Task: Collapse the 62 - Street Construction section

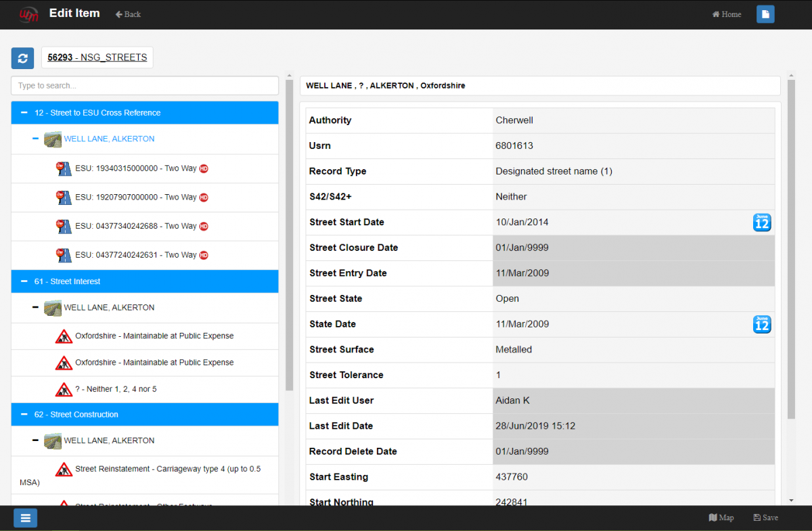Action: (24, 415)
